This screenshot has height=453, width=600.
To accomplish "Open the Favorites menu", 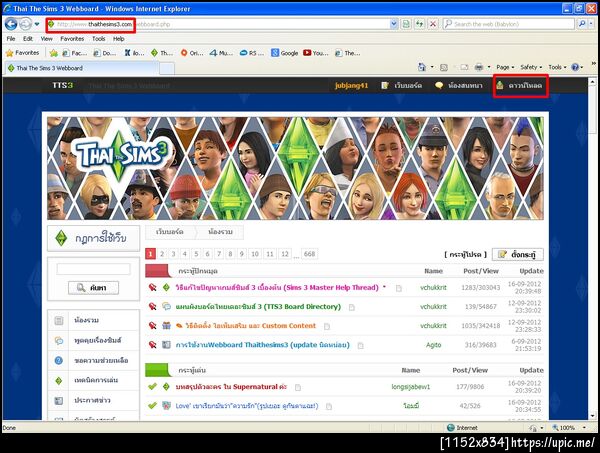I will click(x=72, y=39).
